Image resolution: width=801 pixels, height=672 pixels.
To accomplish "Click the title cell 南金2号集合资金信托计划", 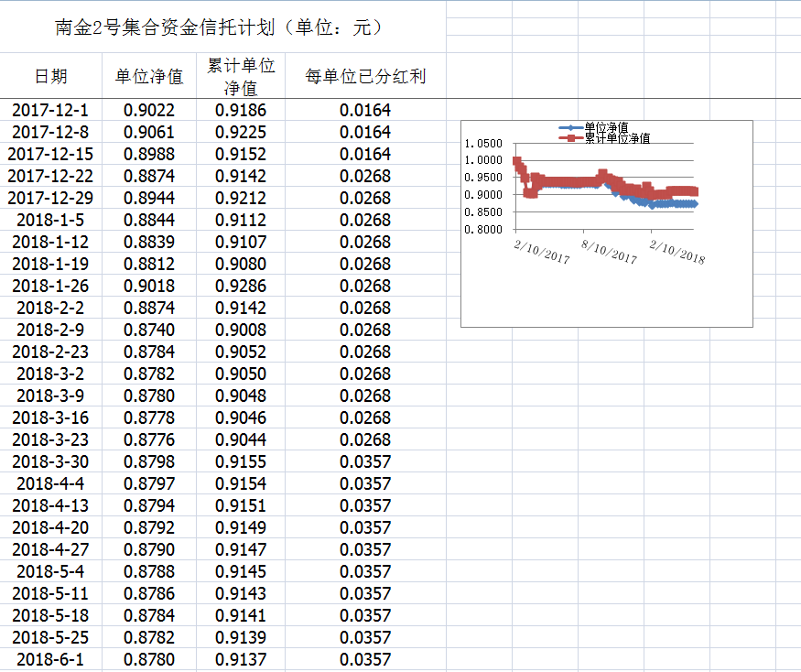I will tap(220, 27).
